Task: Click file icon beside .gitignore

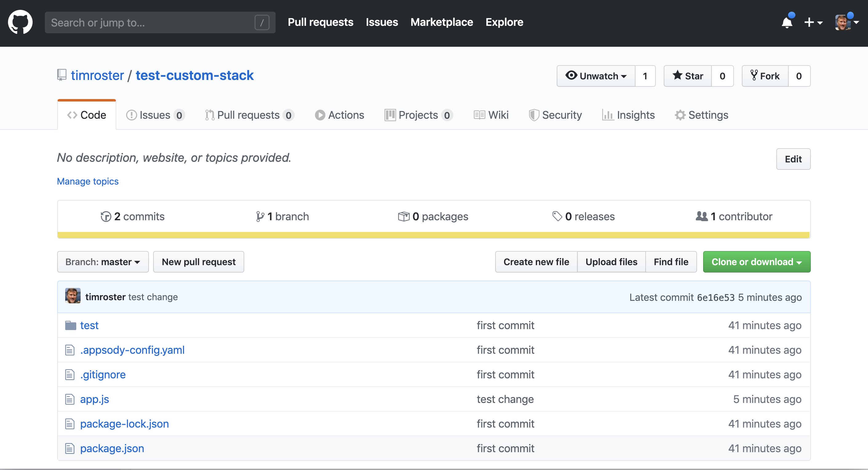Action: 70,375
